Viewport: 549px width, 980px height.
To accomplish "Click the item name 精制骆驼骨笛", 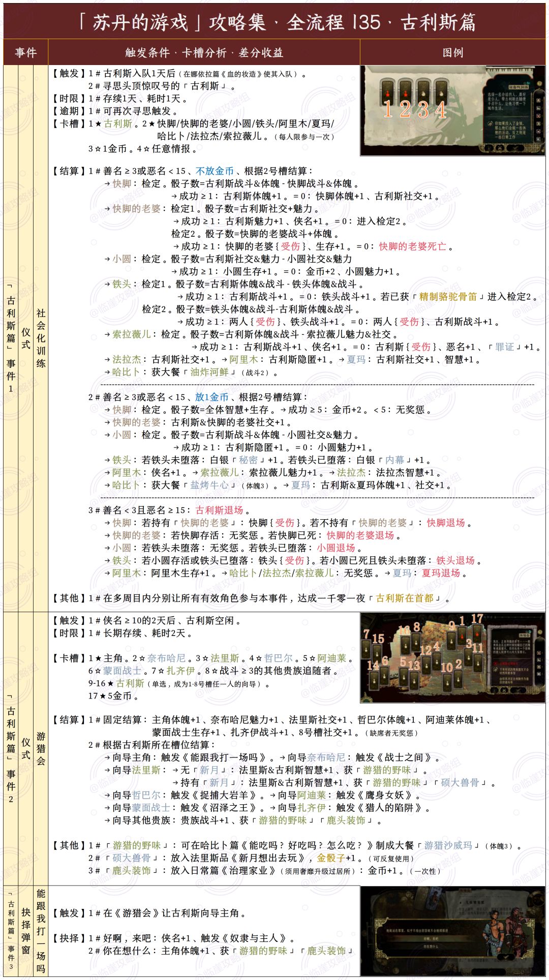I will 448,297.
